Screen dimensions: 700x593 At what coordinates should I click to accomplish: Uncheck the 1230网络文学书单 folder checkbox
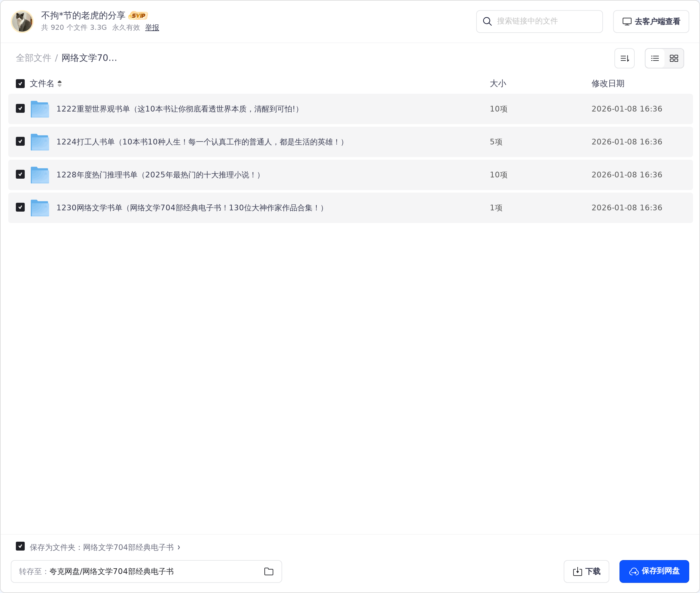click(x=20, y=207)
